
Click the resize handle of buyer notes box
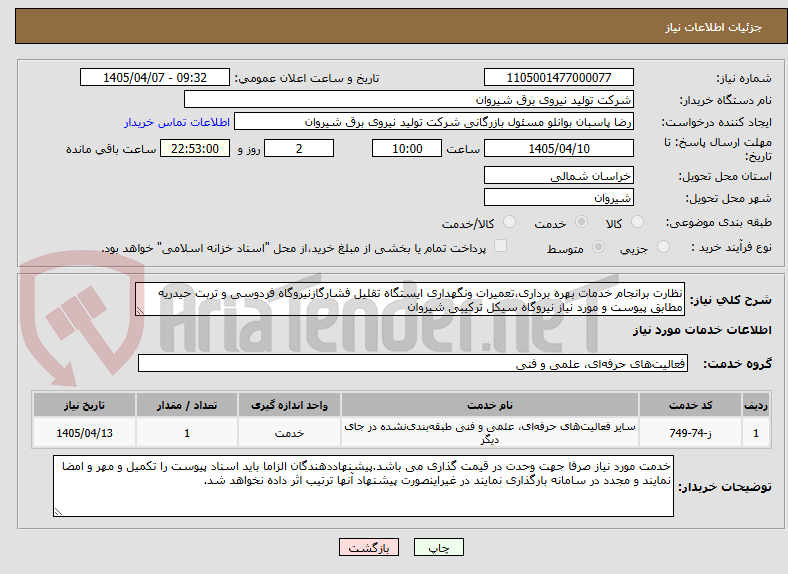(58, 512)
